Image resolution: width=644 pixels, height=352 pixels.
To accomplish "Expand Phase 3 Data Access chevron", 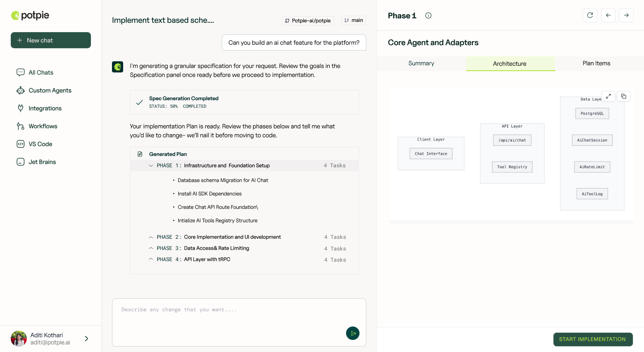I will click(151, 248).
